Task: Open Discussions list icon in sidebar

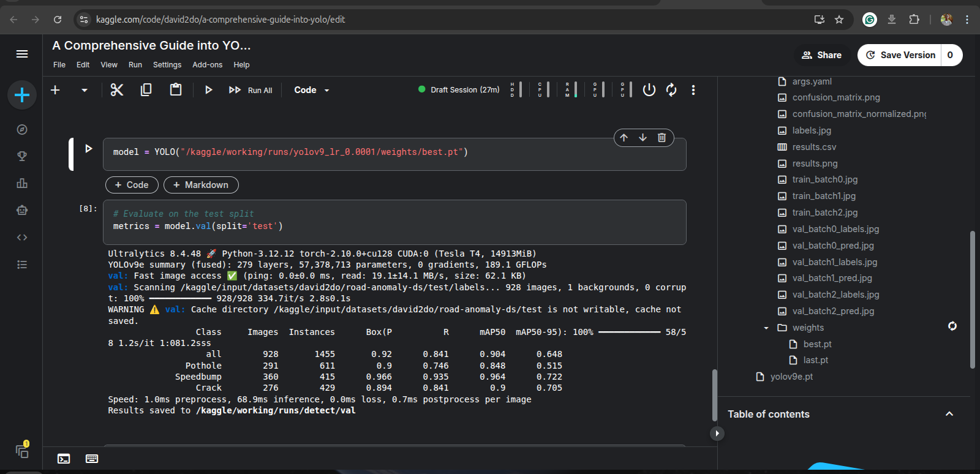Action: point(22,265)
